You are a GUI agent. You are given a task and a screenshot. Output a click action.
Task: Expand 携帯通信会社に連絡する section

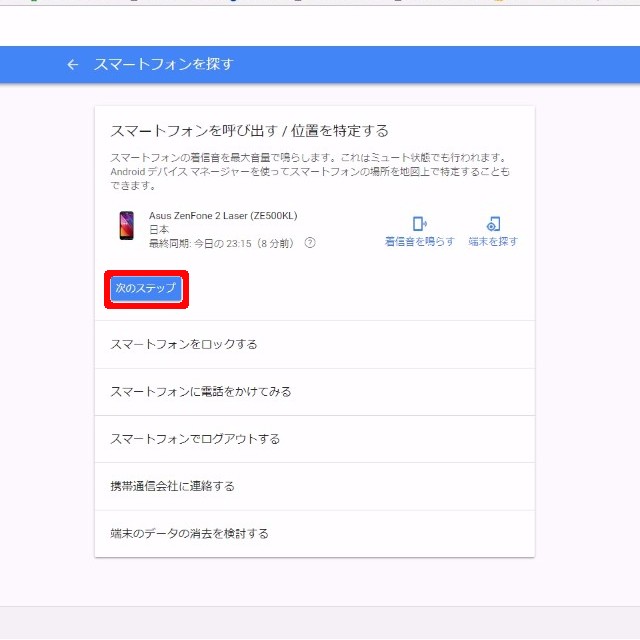coord(315,487)
